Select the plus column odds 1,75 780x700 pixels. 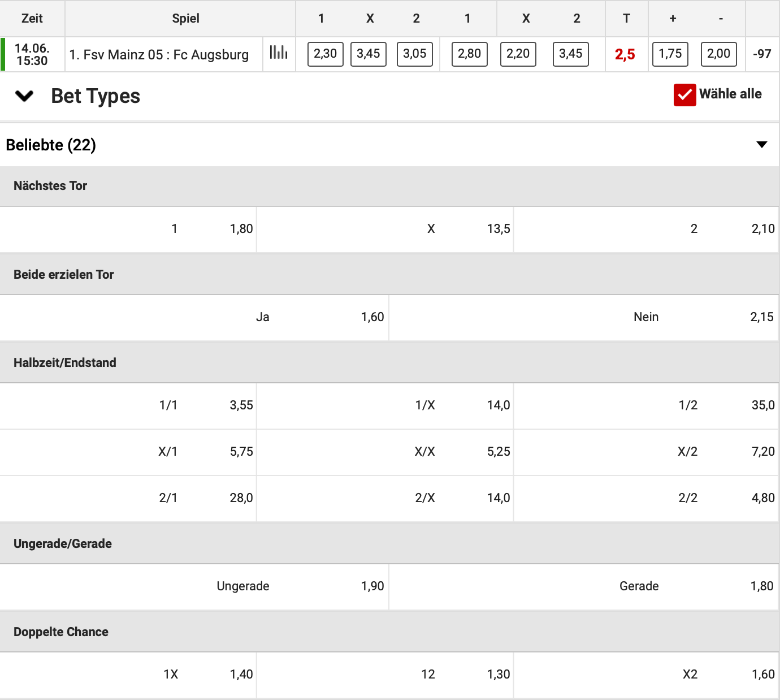point(670,54)
